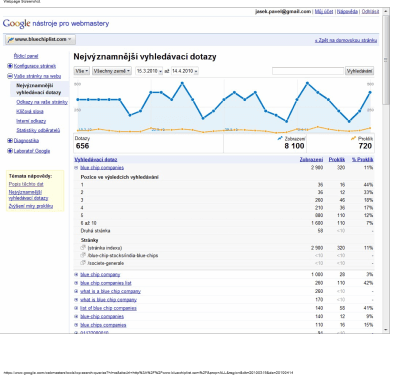The height and width of the screenshot is (375, 400).
Task: Open Vaše stránky na webu section
Action: [37, 76]
